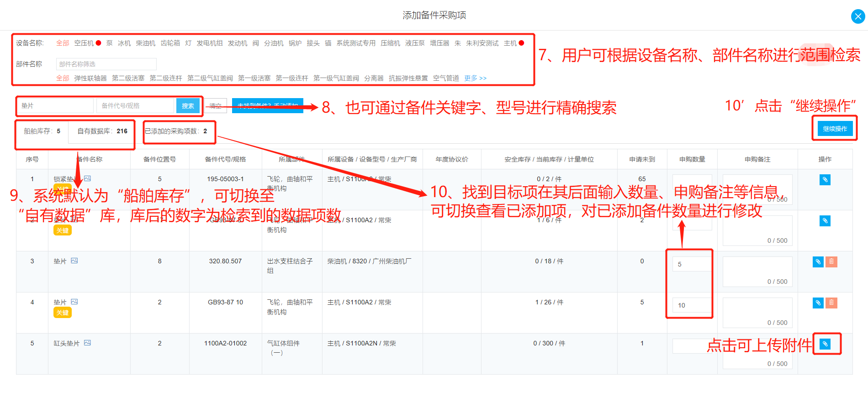This screenshot has height=397, width=868.
Task: Click the keyword field containing 垫片
Action: point(55,105)
